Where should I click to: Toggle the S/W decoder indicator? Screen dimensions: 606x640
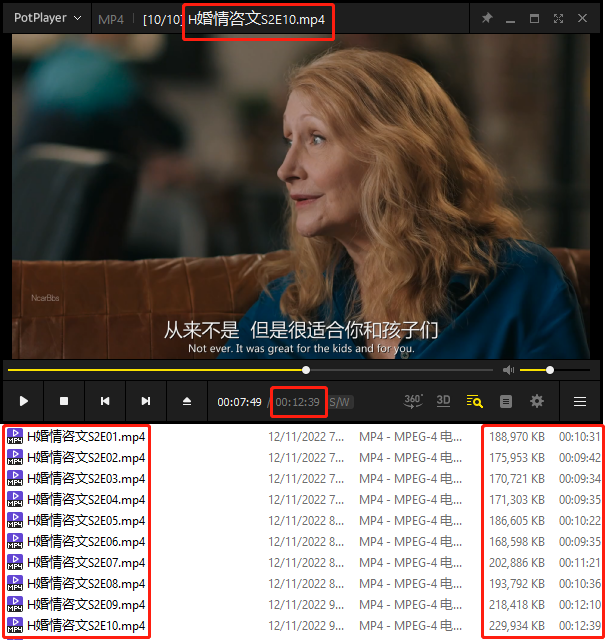pos(340,402)
